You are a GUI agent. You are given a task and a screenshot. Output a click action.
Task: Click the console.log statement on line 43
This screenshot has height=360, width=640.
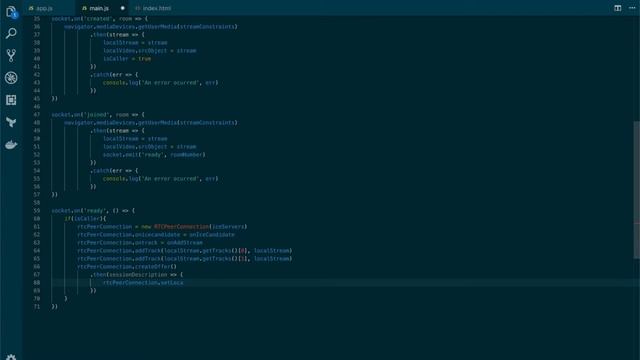tap(160, 82)
